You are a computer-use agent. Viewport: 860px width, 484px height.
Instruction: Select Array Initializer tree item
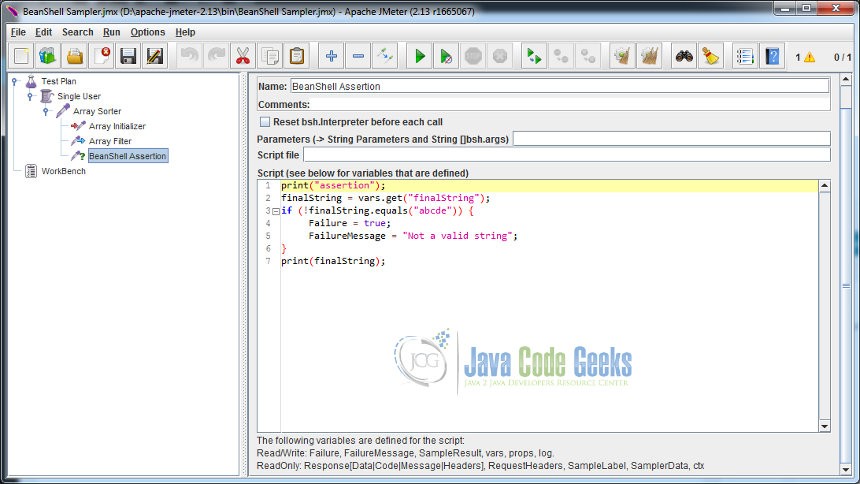point(117,126)
